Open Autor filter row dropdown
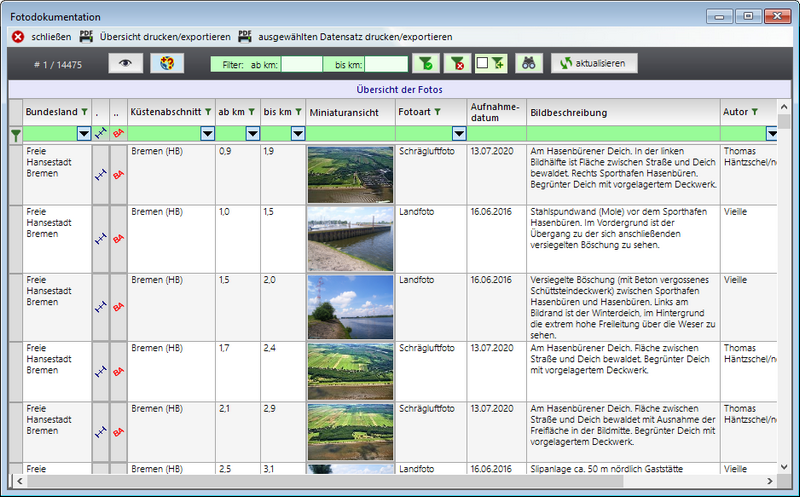Viewport: 800px width, 497px height. pyautogui.click(x=771, y=134)
